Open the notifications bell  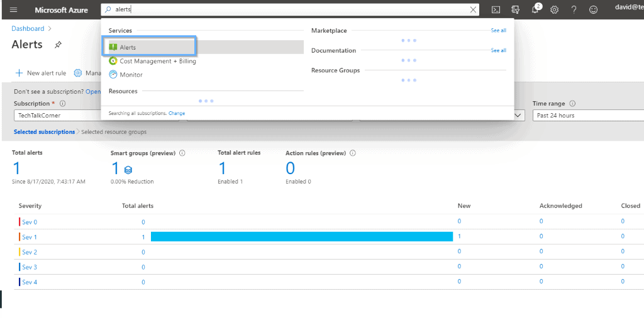pyautogui.click(x=536, y=9)
